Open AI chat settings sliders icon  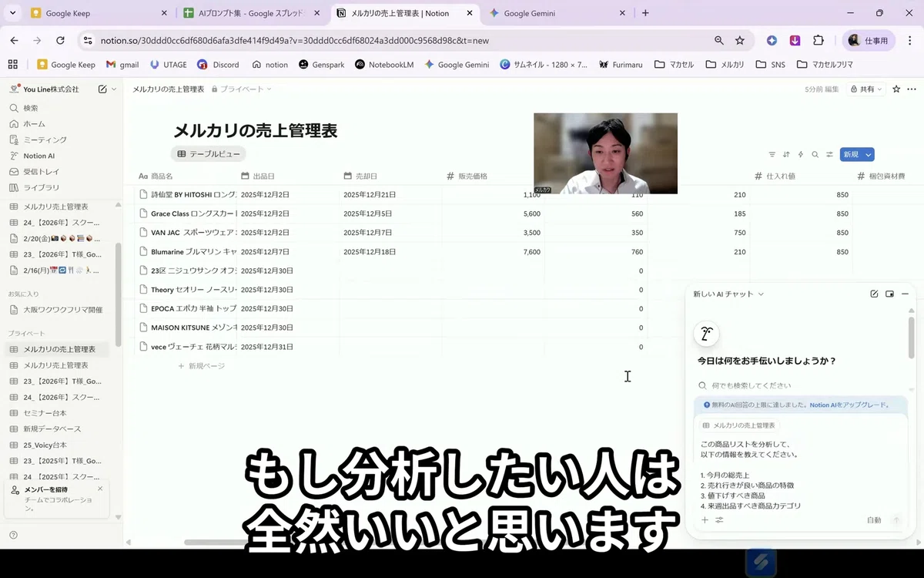[x=719, y=520]
